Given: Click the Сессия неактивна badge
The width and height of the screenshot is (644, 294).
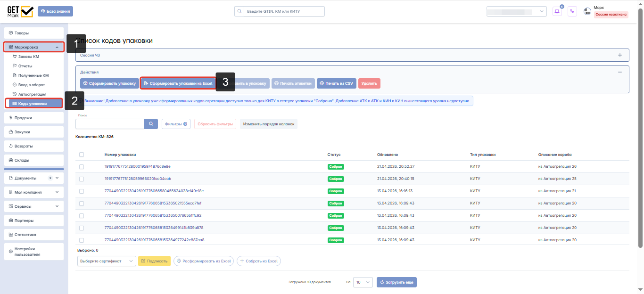Looking at the screenshot, I should click(x=611, y=15).
